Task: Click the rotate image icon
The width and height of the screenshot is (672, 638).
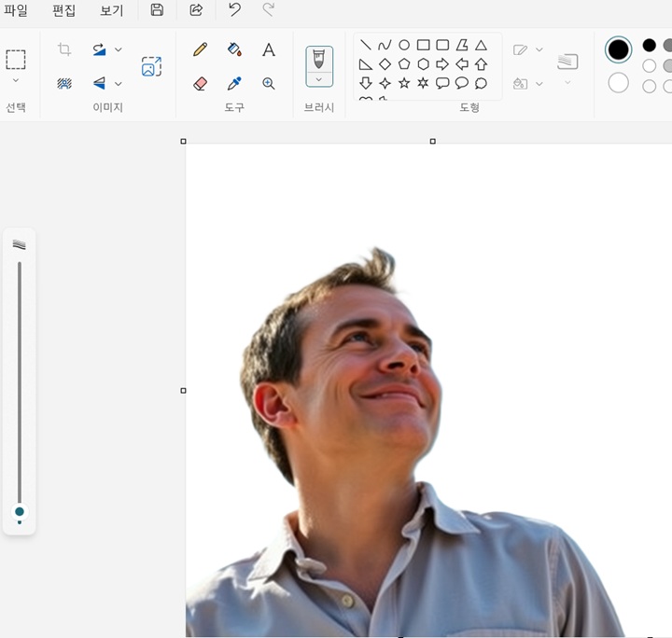Action: [x=100, y=49]
